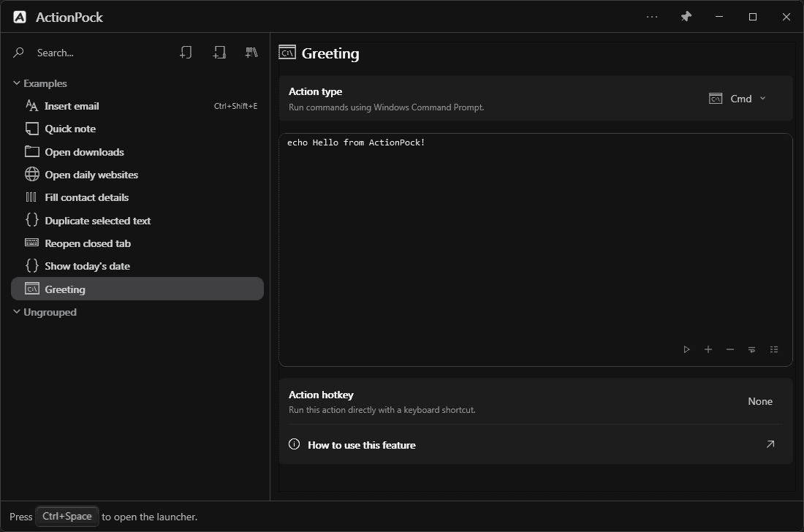Viewport: 804px width, 532px height.
Task: Edit the Greeting action title
Action: click(330, 53)
